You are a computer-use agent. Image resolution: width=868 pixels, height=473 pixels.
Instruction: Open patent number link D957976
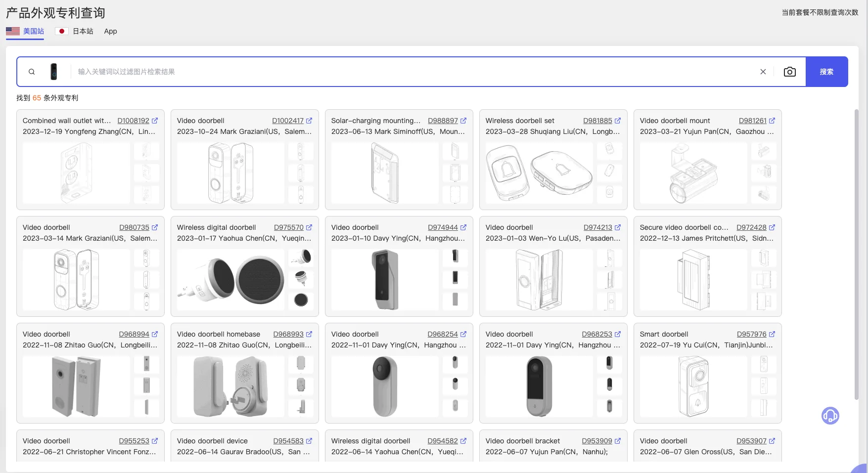pos(752,334)
